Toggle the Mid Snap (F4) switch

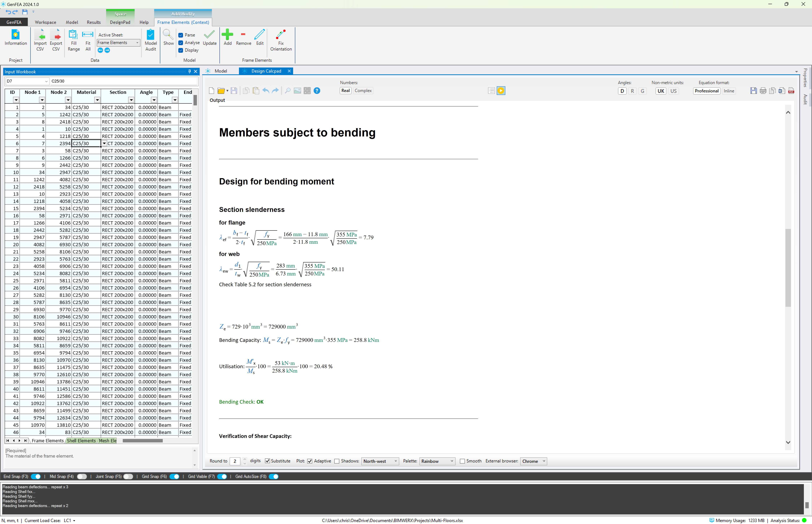(x=82, y=476)
